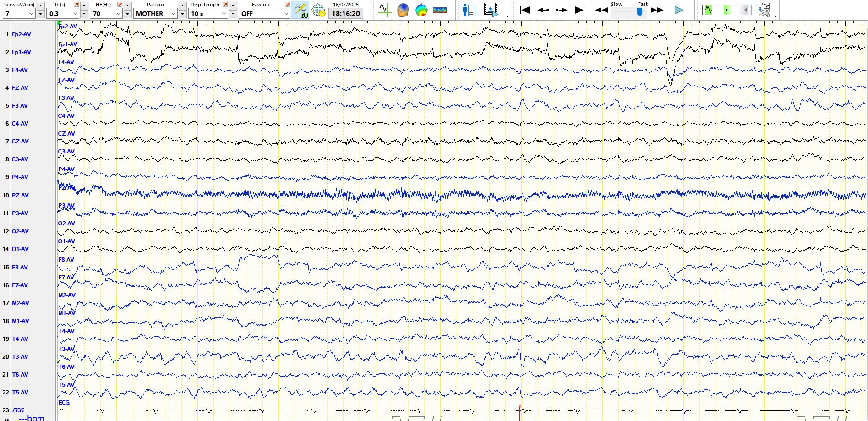Click the green waveform display icon
Screen dimensions: 868x421
click(x=709, y=10)
